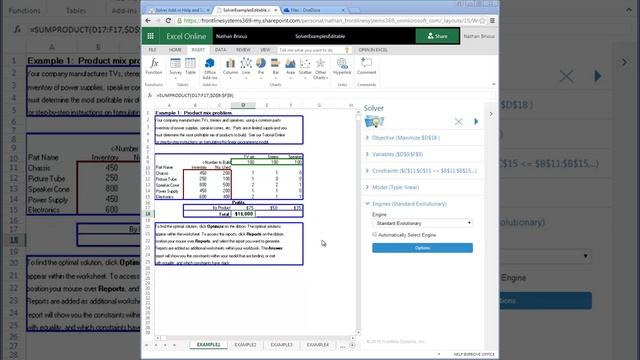Insert a Scatter chart

pos(305,67)
